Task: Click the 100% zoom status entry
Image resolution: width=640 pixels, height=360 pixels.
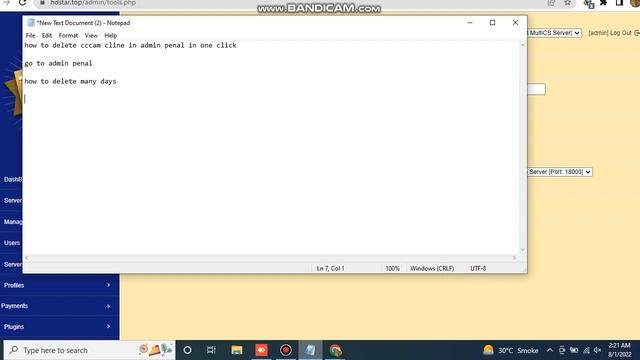Action: [x=393, y=268]
